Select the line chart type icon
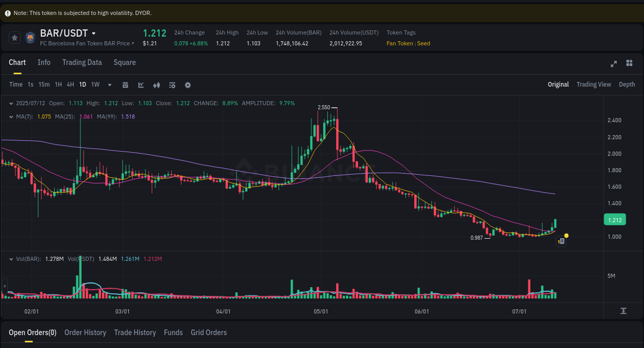Screen dimensions: 644x348 coord(141,85)
